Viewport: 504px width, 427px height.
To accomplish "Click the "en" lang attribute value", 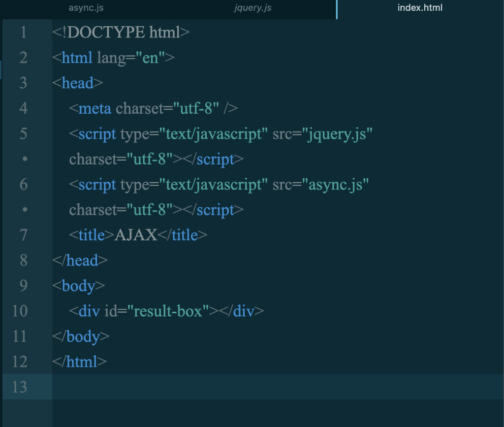I will [x=150, y=58].
